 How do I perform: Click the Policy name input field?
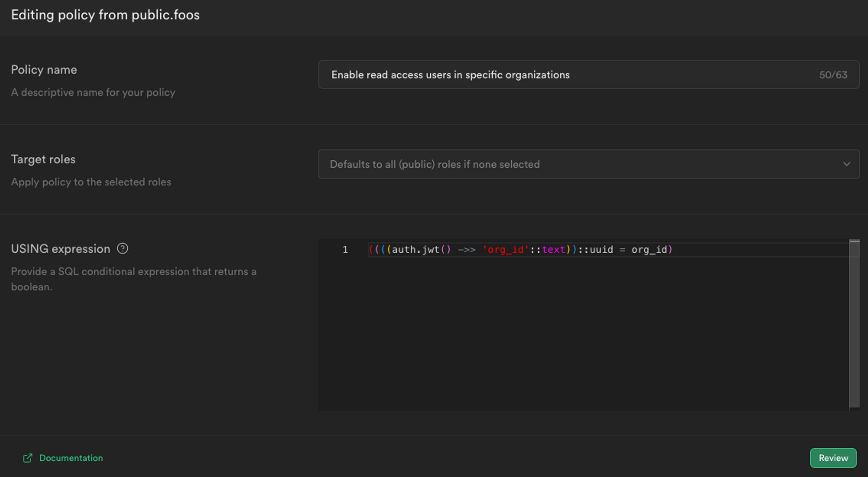pos(589,75)
